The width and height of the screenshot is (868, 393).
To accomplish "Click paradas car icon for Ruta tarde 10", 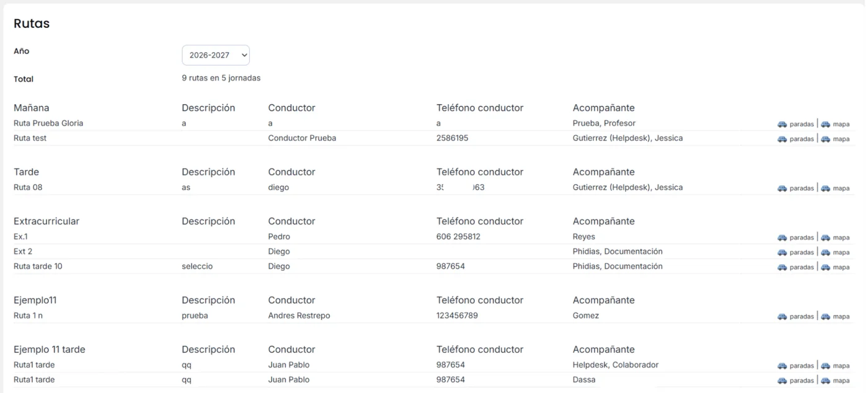I will 782,267.
